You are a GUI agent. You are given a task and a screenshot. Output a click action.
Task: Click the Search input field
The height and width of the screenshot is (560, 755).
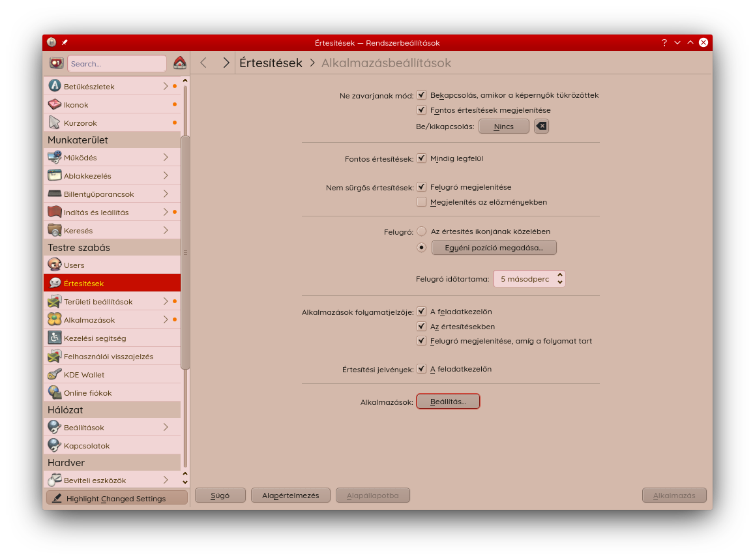[117, 63]
